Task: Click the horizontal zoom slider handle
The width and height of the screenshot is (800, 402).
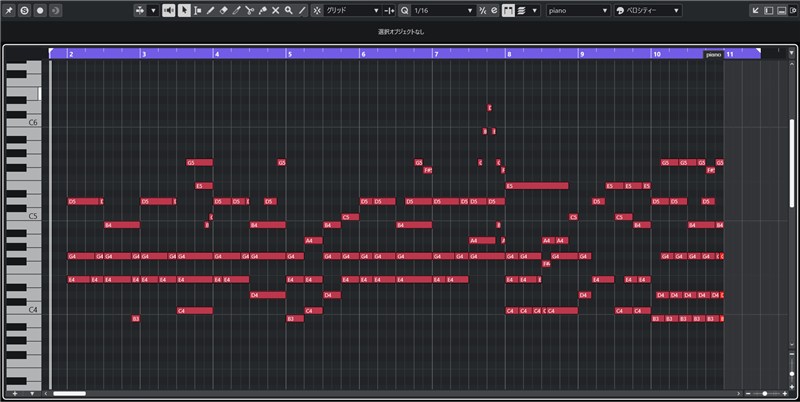Action: click(x=765, y=393)
